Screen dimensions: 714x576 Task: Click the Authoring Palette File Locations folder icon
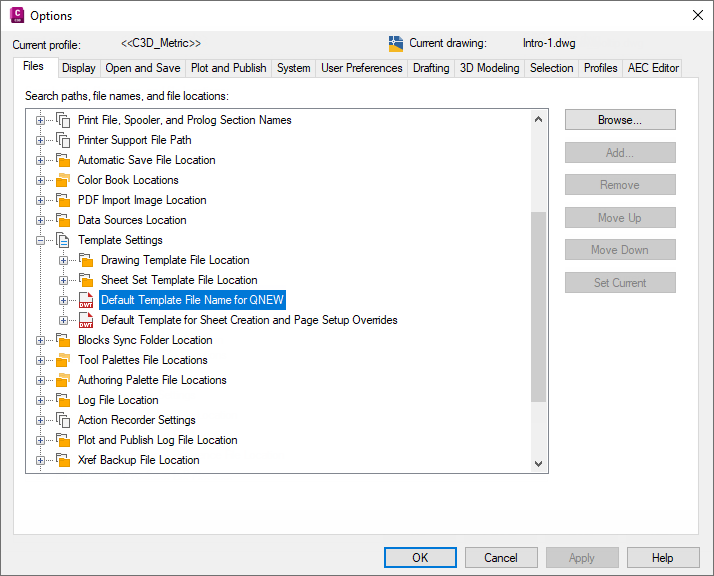click(63, 380)
